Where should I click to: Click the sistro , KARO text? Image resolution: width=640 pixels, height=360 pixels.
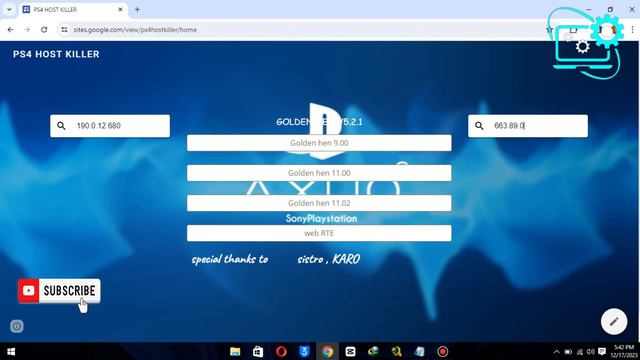coord(329,259)
